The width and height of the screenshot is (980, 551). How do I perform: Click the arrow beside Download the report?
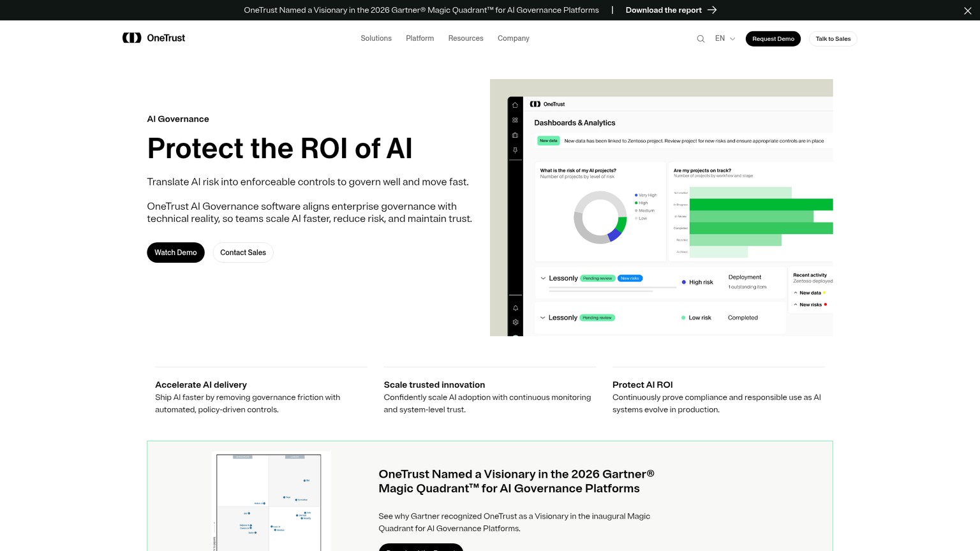(x=712, y=10)
